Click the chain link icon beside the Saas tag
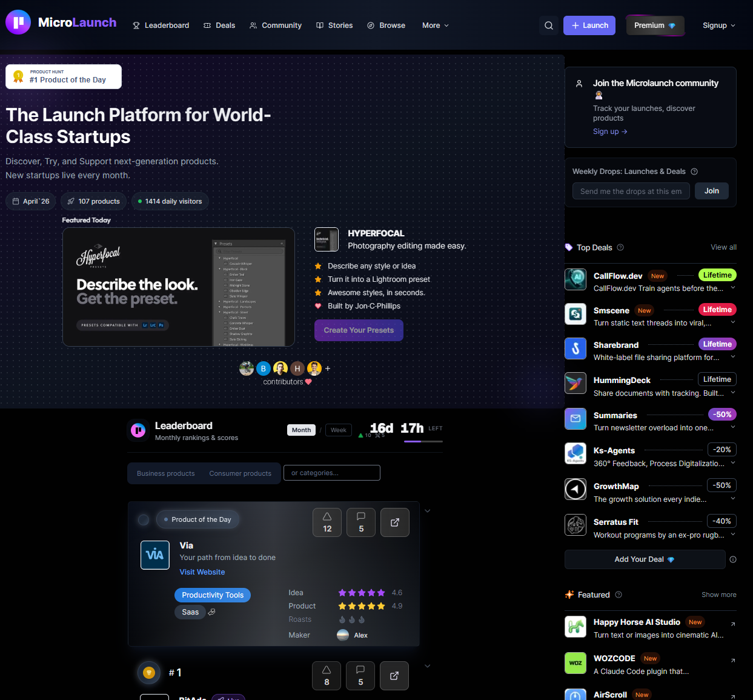753x700 pixels. pos(211,612)
